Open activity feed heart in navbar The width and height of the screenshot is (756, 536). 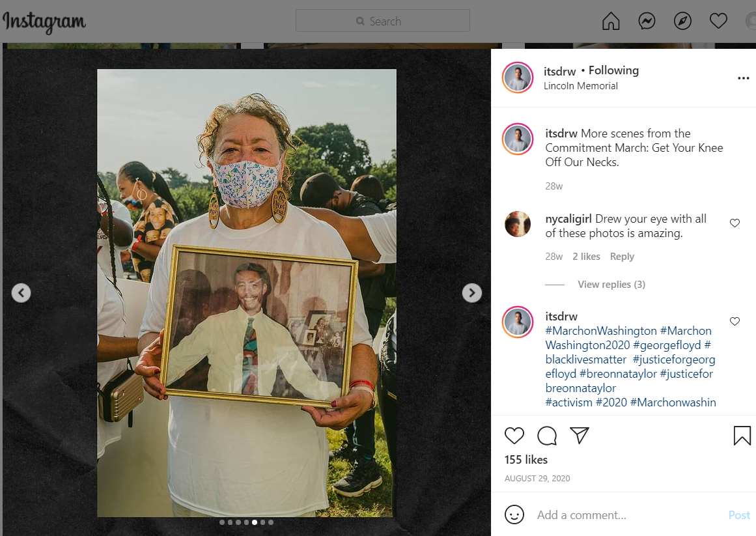click(718, 21)
